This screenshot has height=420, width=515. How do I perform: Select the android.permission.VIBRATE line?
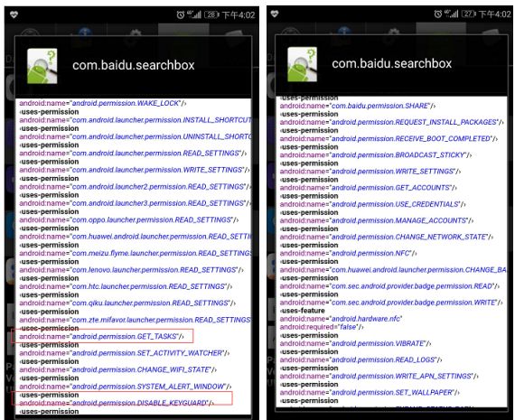tap(355, 343)
